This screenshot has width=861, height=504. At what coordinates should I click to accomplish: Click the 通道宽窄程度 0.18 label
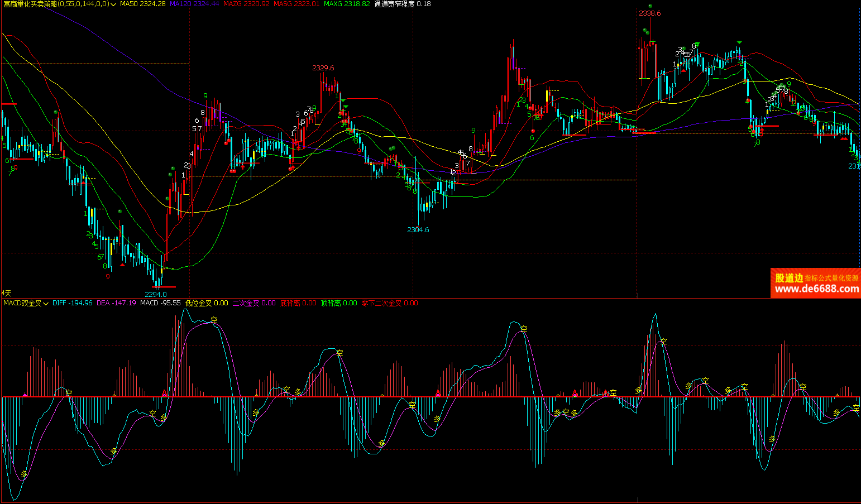[x=402, y=4]
